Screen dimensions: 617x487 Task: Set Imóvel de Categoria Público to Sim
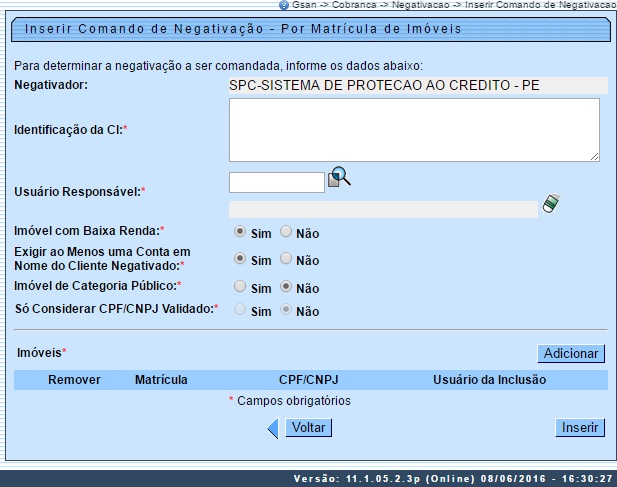coord(239,287)
